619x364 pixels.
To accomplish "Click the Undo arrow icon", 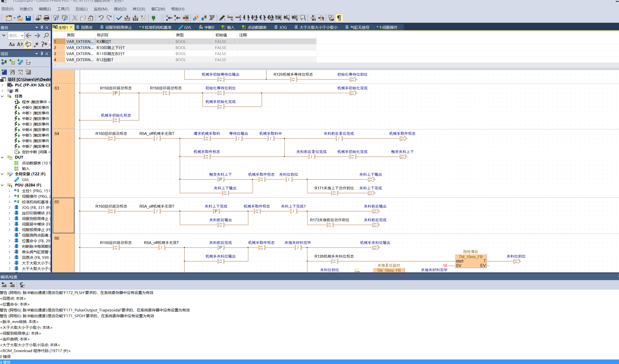I will pyautogui.click(x=101, y=18).
